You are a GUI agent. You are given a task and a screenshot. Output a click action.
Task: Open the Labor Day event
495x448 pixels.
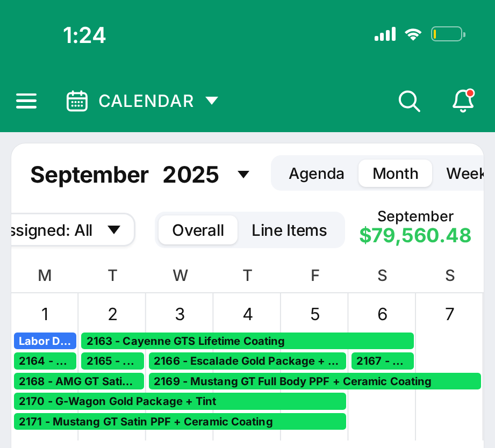coord(45,341)
